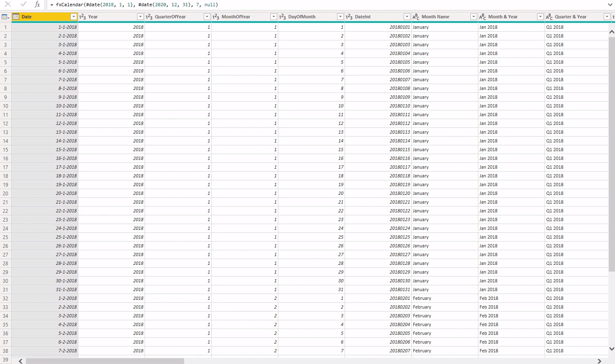This screenshot has height=364, width=615.
Task: Change the Month Name column data type icon
Action: point(416,17)
